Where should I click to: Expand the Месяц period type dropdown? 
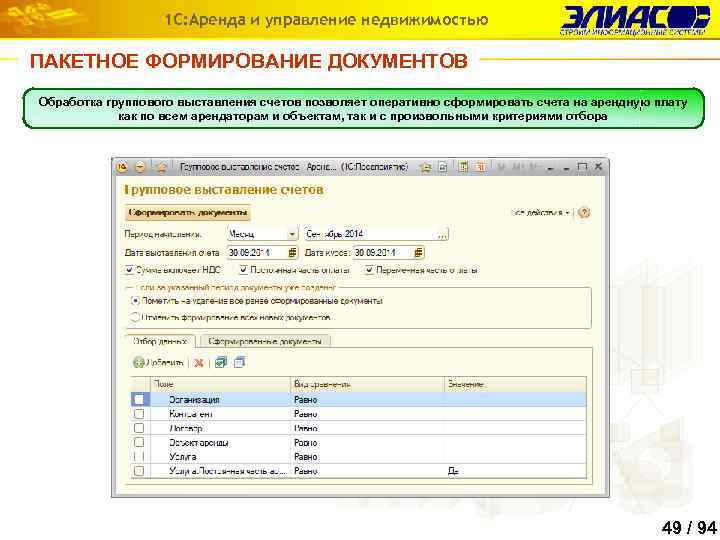pyautogui.click(x=292, y=234)
